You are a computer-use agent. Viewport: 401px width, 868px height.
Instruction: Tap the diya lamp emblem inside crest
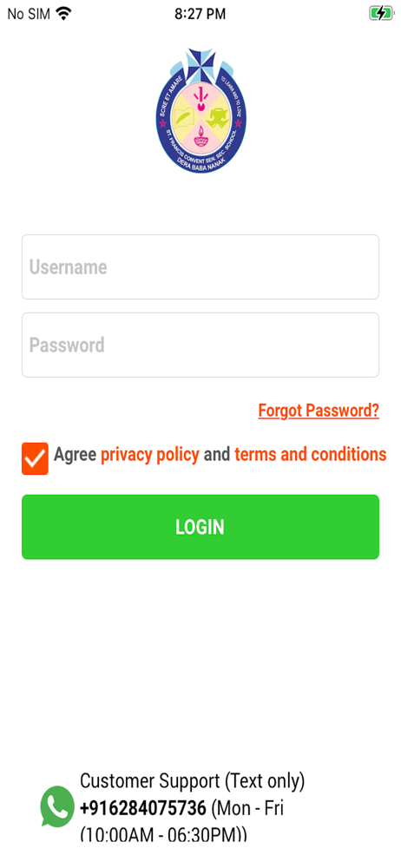[200, 135]
